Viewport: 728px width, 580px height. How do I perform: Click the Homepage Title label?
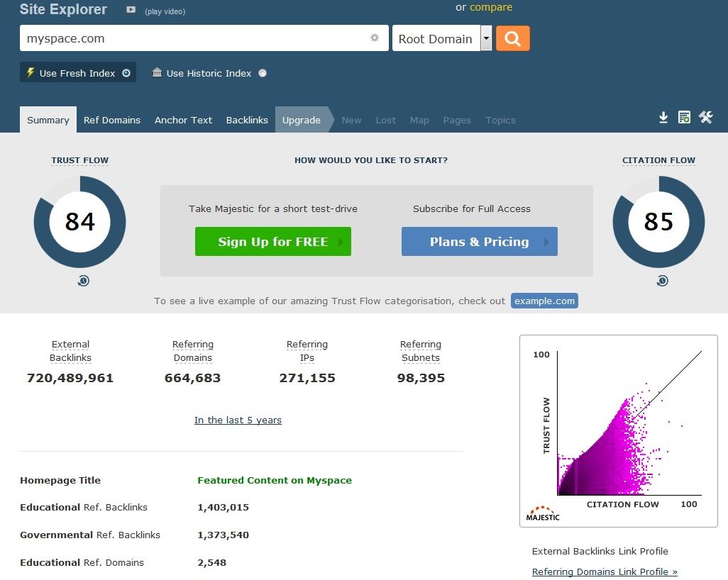tap(60, 480)
